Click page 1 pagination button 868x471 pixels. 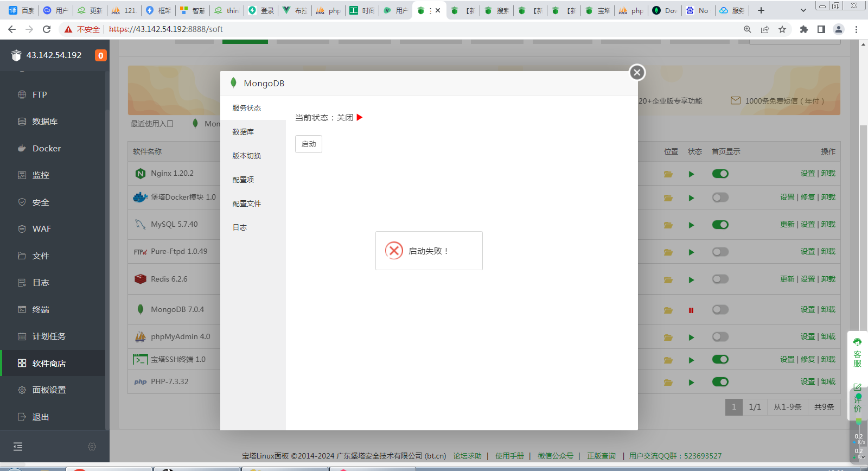click(x=734, y=407)
